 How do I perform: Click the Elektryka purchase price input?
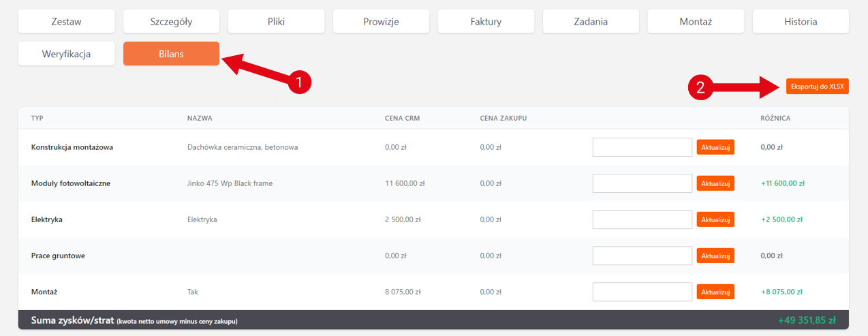[x=642, y=219]
